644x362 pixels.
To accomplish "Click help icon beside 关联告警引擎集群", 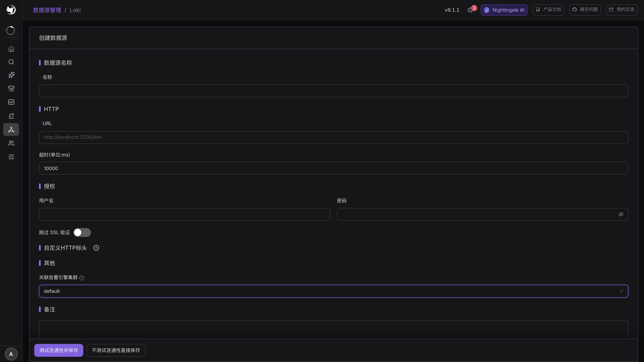I will pyautogui.click(x=82, y=278).
